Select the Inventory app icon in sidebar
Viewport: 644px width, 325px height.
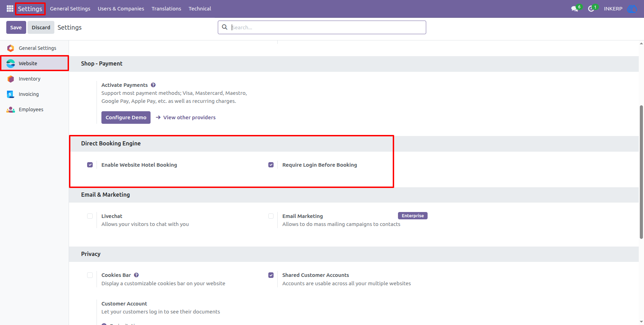11,79
